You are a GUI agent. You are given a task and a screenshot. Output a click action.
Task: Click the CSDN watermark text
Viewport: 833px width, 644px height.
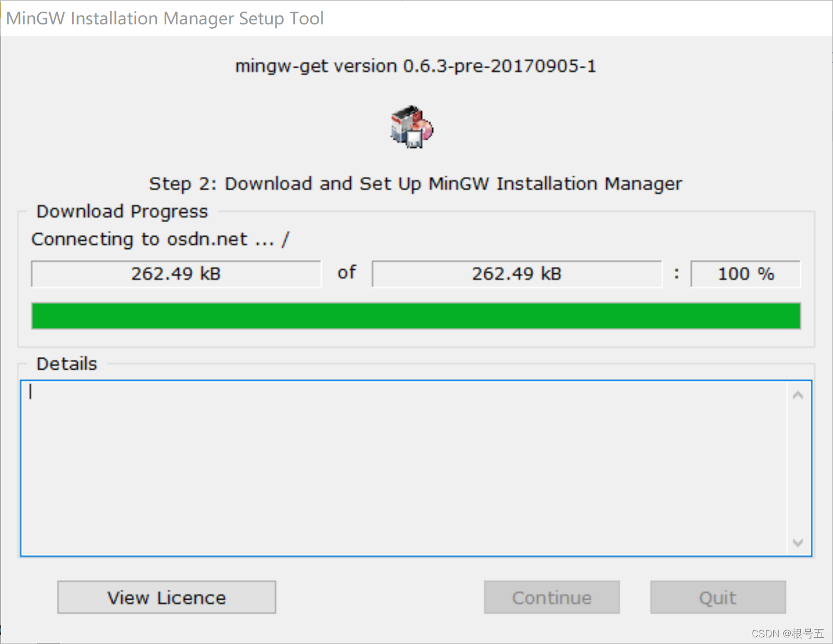click(x=788, y=633)
